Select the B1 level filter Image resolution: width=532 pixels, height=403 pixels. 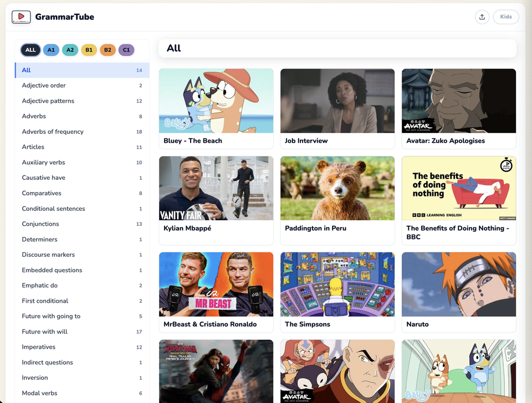89,50
